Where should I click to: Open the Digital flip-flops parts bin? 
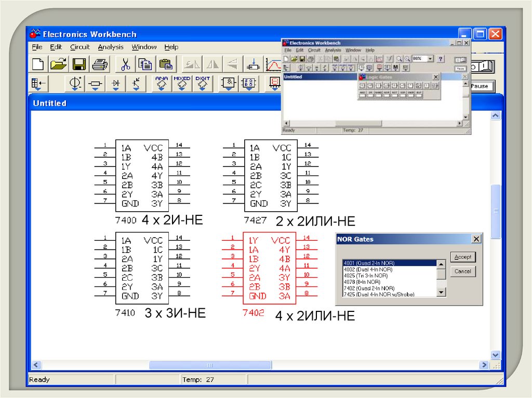249,84
